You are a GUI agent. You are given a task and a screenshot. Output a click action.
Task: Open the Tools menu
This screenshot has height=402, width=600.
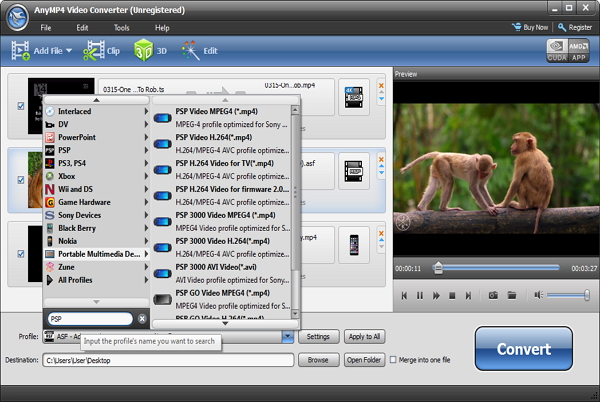click(121, 27)
